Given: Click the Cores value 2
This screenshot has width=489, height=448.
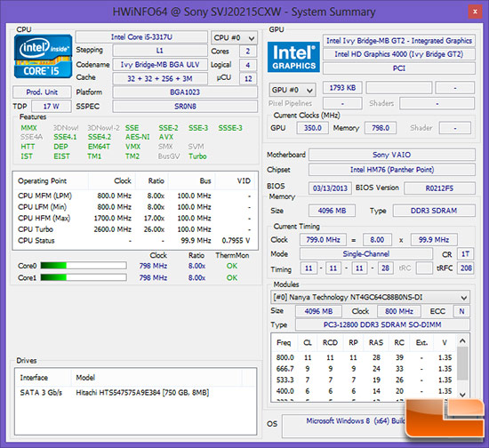Looking at the screenshot, I should pyautogui.click(x=248, y=52).
